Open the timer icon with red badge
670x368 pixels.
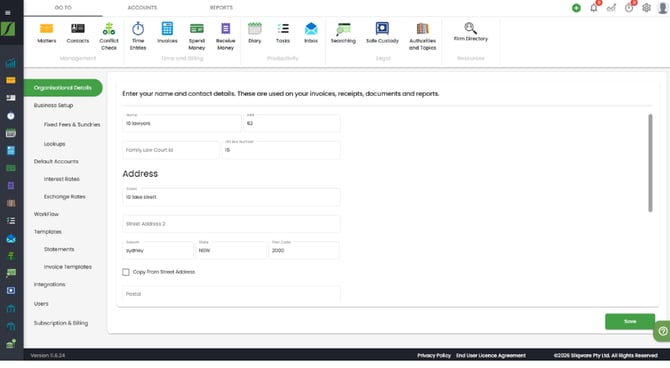click(629, 8)
